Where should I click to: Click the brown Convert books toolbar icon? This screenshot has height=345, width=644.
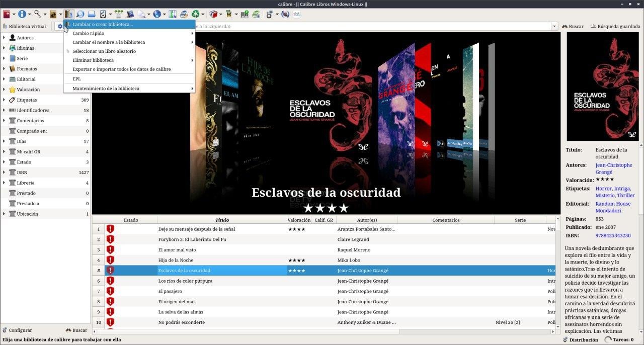coord(53,14)
